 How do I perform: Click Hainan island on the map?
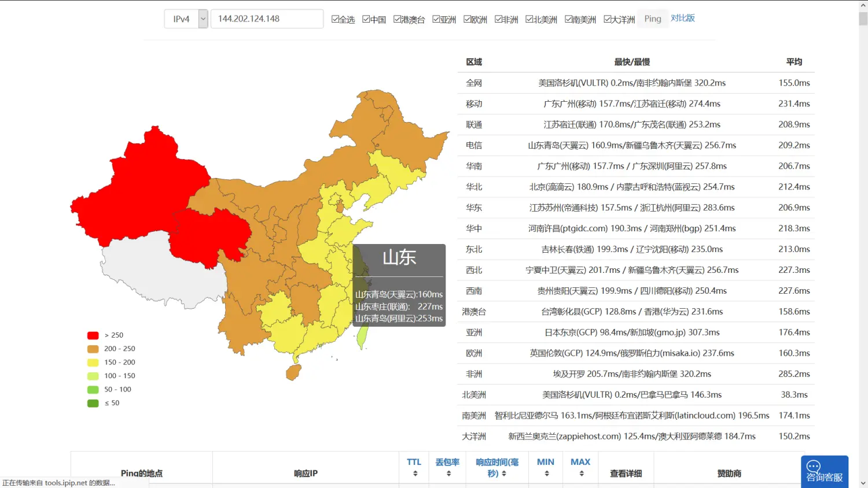pos(293,372)
